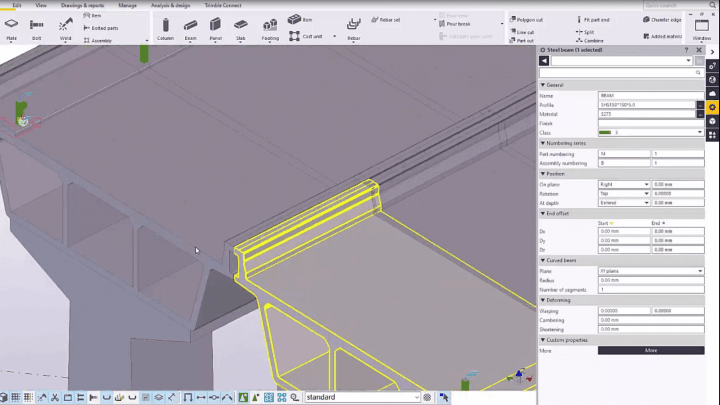This screenshot has width=720, height=405.
Task: Click the More custom properties button
Action: [651, 350]
